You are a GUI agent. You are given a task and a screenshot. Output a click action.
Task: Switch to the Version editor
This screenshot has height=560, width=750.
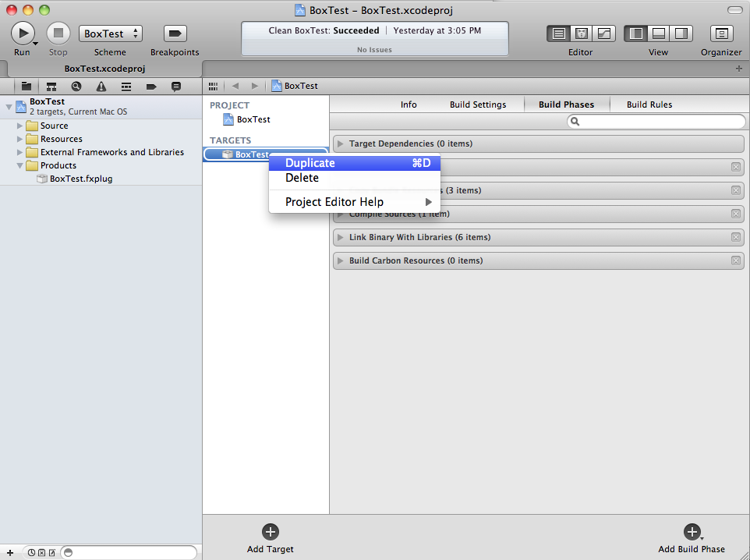pos(603,34)
